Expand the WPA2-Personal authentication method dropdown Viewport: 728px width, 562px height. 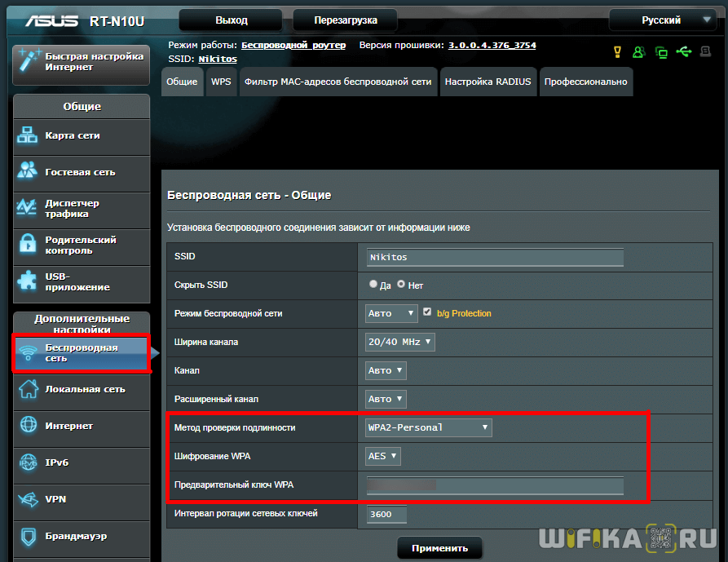pyautogui.click(x=429, y=427)
